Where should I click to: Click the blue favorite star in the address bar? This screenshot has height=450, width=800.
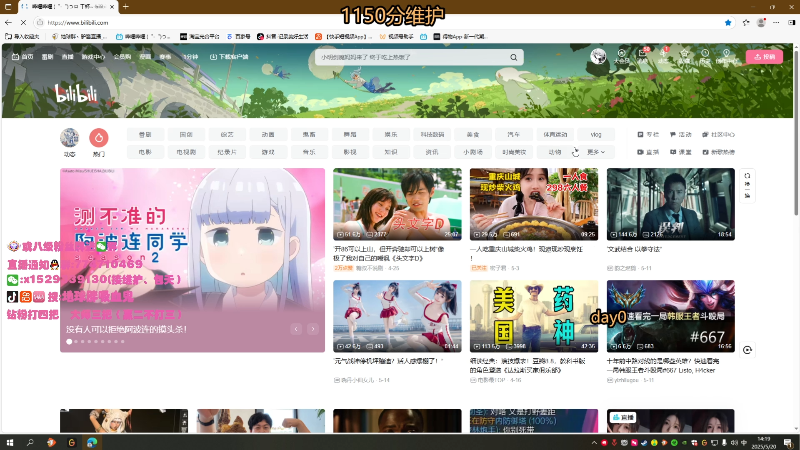[x=728, y=22]
